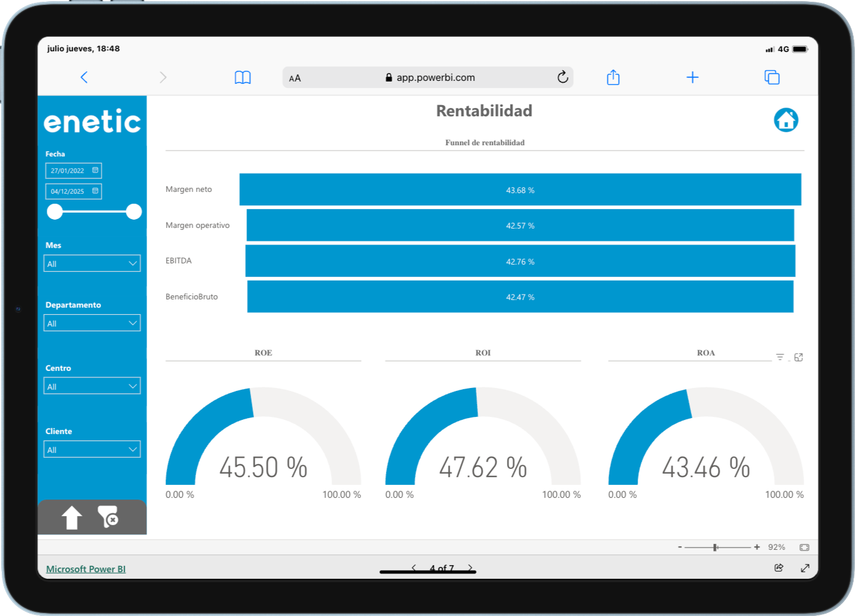Click the fit to page icon
The width and height of the screenshot is (855, 616).
804,547
